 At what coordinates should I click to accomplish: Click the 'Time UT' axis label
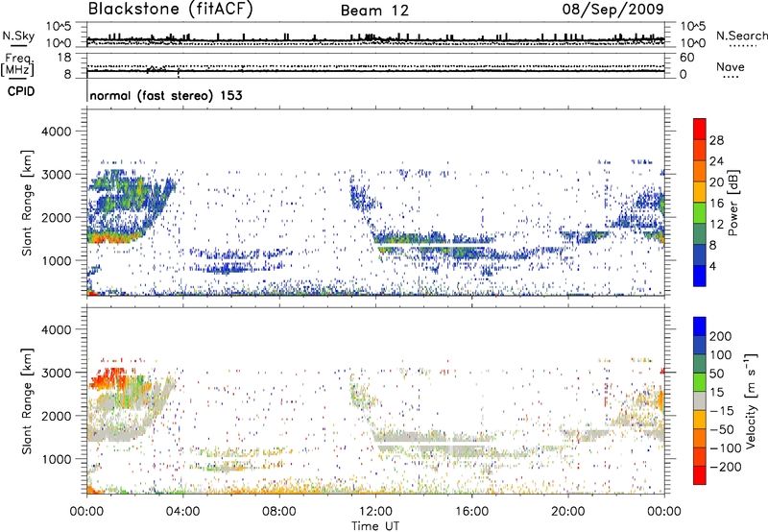(x=375, y=525)
